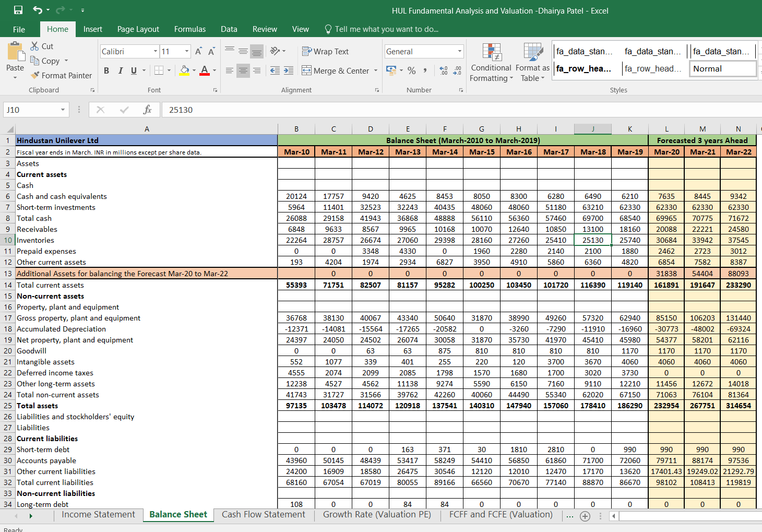The height and width of the screenshot is (532, 762).
Task: Open the Income Statement sheet tab
Action: [98, 515]
